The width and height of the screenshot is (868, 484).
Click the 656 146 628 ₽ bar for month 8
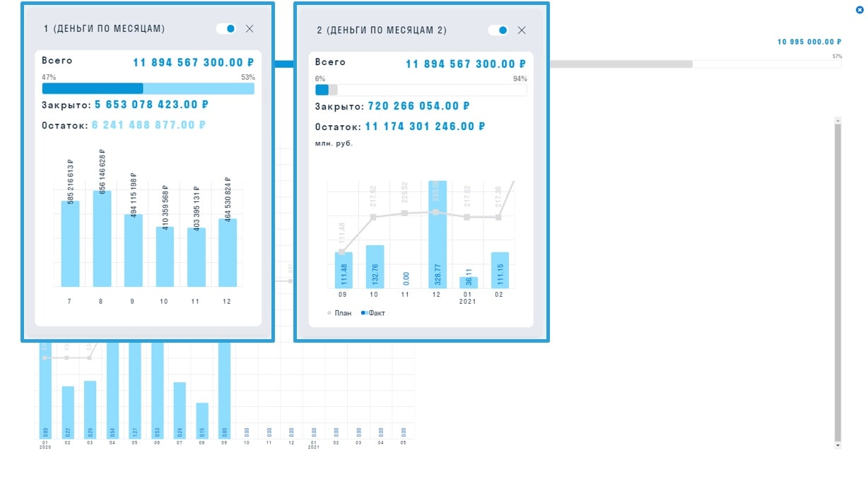(x=102, y=239)
